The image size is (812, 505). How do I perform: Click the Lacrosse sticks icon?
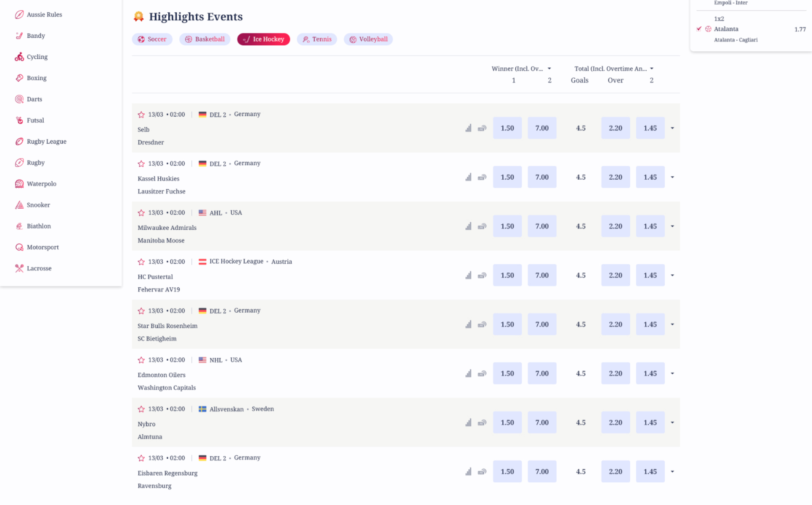(x=19, y=268)
